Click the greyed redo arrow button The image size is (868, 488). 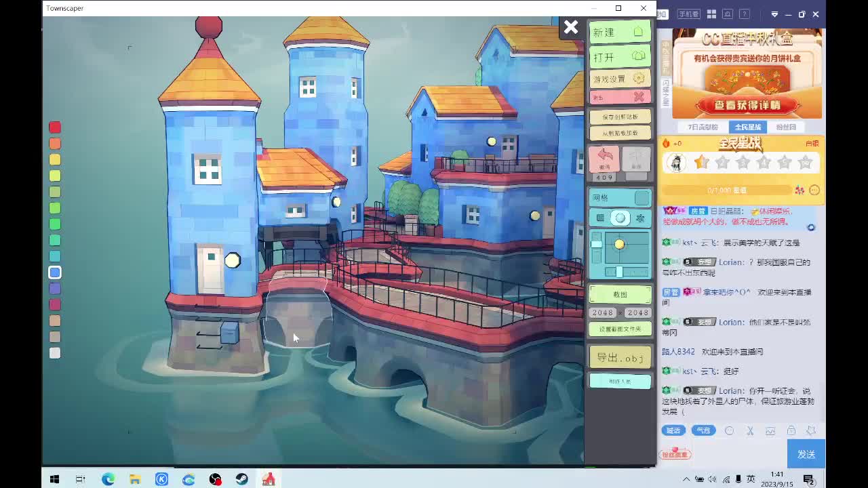pos(636,159)
